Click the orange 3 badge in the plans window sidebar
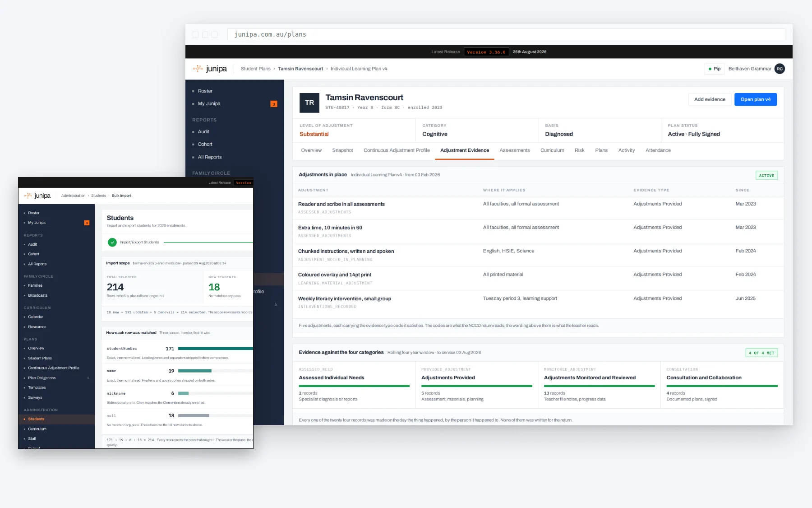812x508 pixels. tap(274, 104)
